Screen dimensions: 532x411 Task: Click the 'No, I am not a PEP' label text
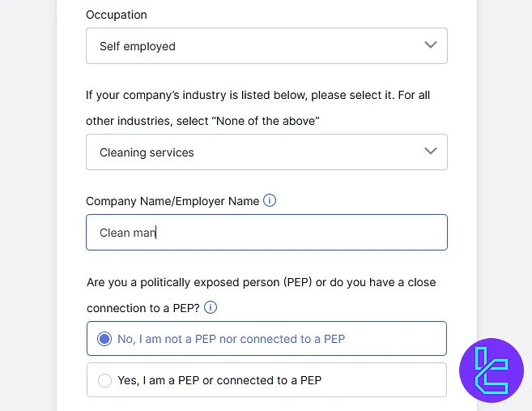pyautogui.click(x=231, y=339)
